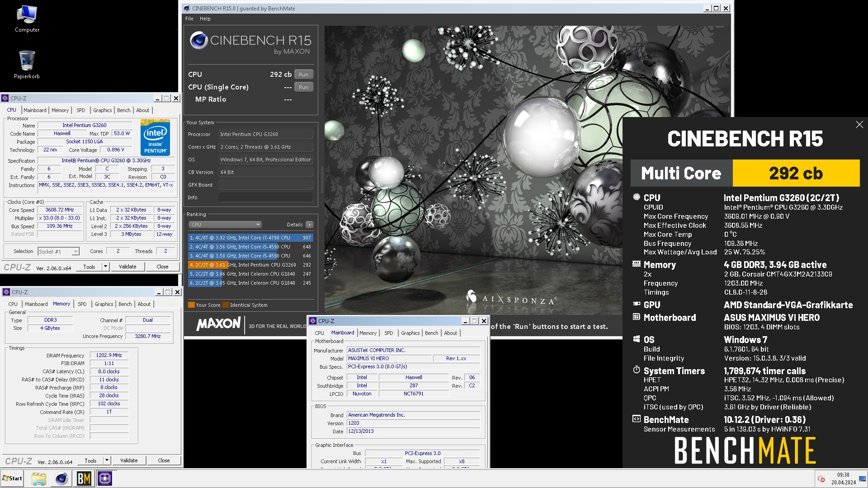Click the Your Score orange legend swatch
This screenshot has width=868, height=488.
191,305
